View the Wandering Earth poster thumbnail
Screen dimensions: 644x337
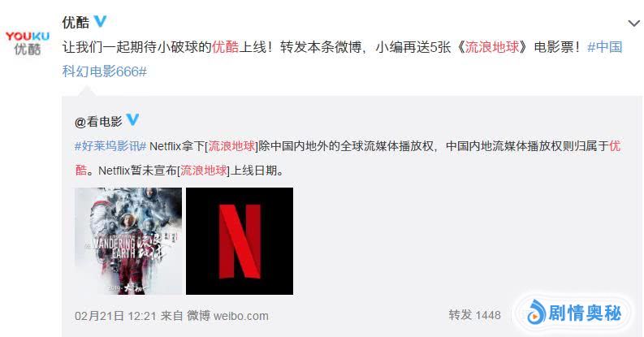coord(128,241)
